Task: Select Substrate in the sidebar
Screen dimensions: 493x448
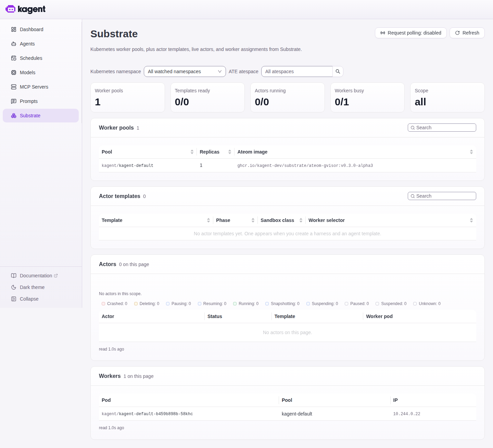Action: (x=41, y=116)
